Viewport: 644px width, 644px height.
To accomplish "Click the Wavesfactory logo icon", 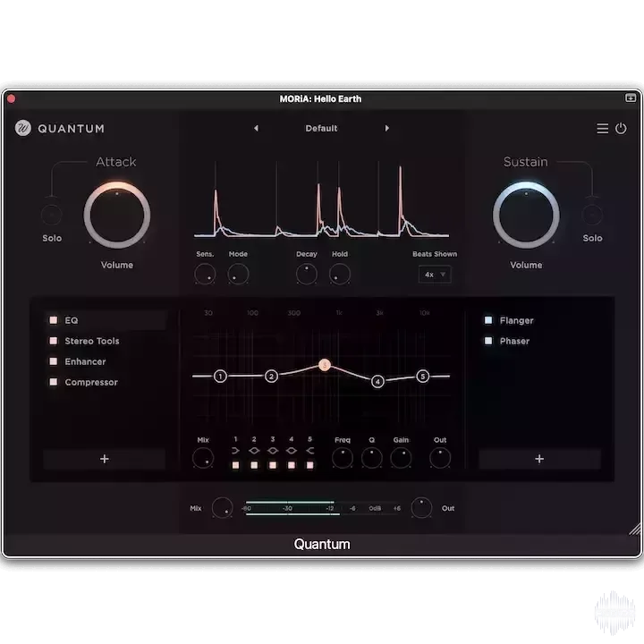I will pos(23,128).
